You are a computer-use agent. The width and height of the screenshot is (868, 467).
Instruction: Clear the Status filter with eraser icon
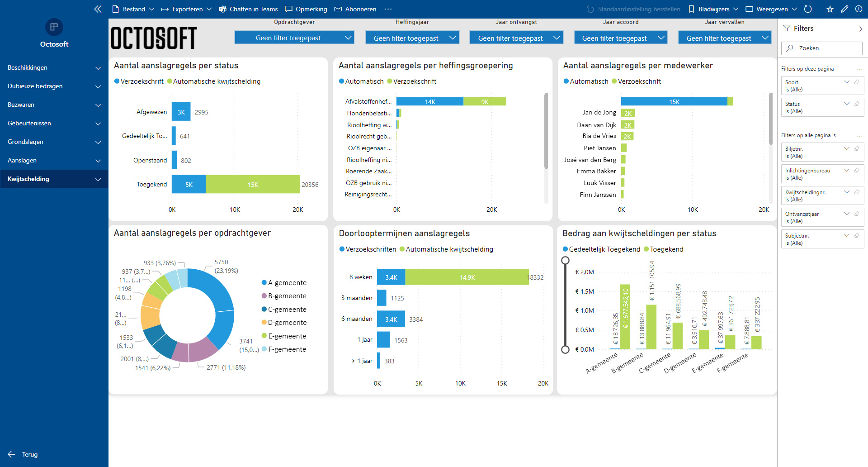pyautogui.click(x=857, y=104)
